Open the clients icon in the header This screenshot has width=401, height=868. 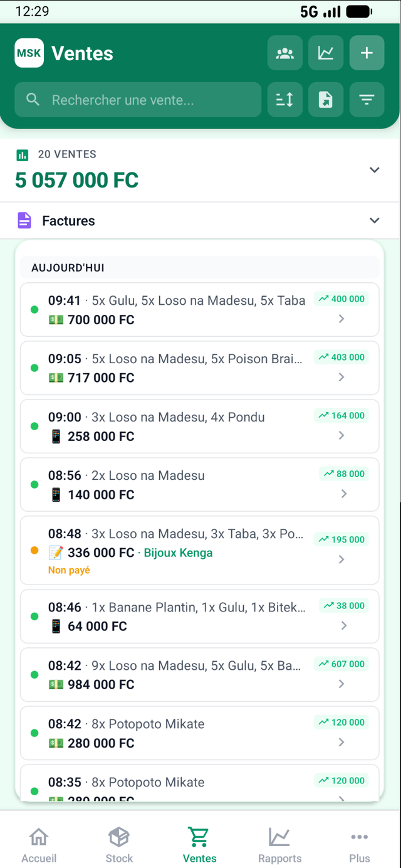point(285,53)
